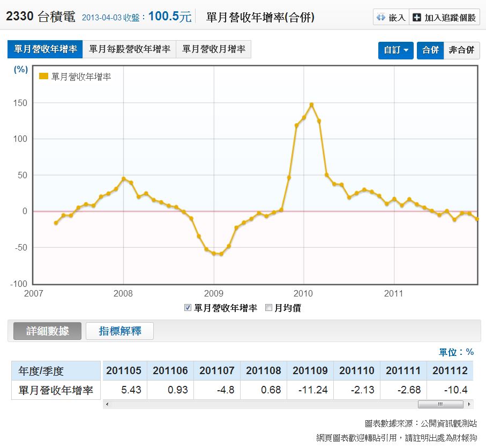This screenshot has height=448, width=486.
Task: Uncheck the 單月營收年增率 series checkbox
Action: [x=188, y=307]
